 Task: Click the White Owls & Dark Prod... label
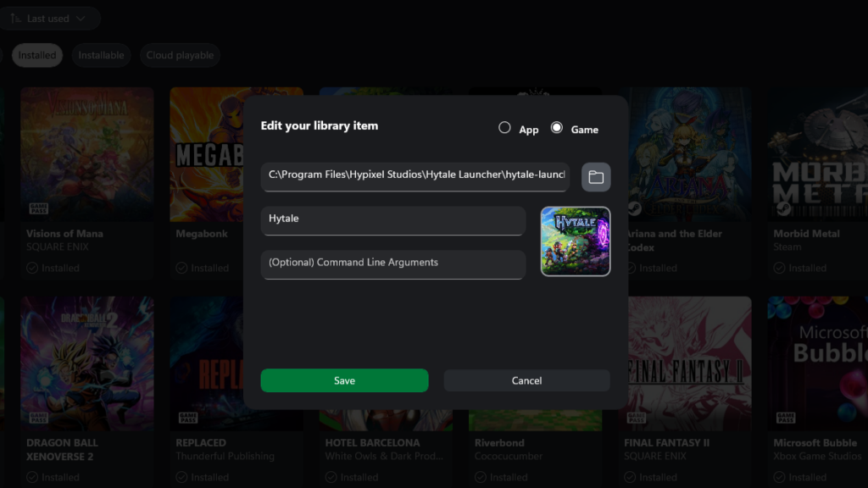[384, 457]
